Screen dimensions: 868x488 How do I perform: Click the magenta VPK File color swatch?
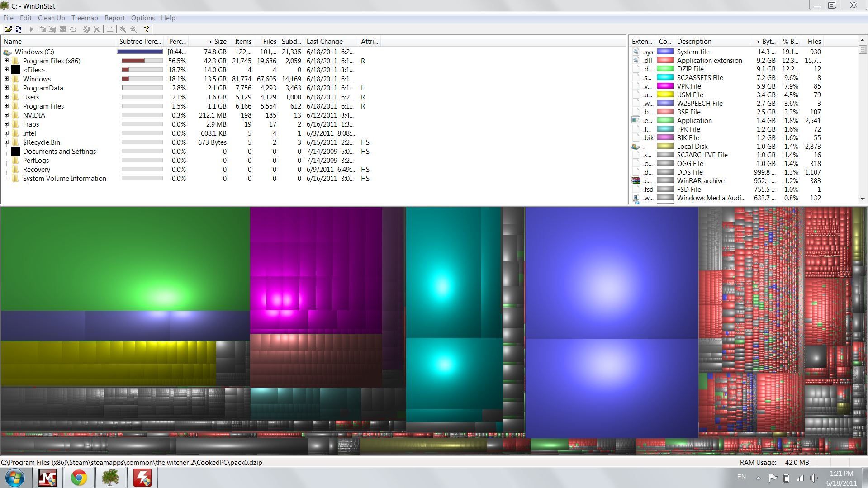point(665,86)
